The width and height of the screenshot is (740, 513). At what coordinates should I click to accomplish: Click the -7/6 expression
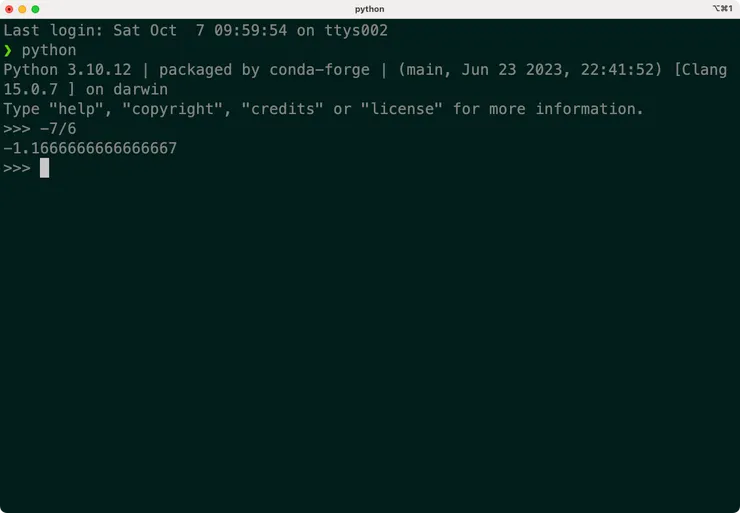[58, 129]
